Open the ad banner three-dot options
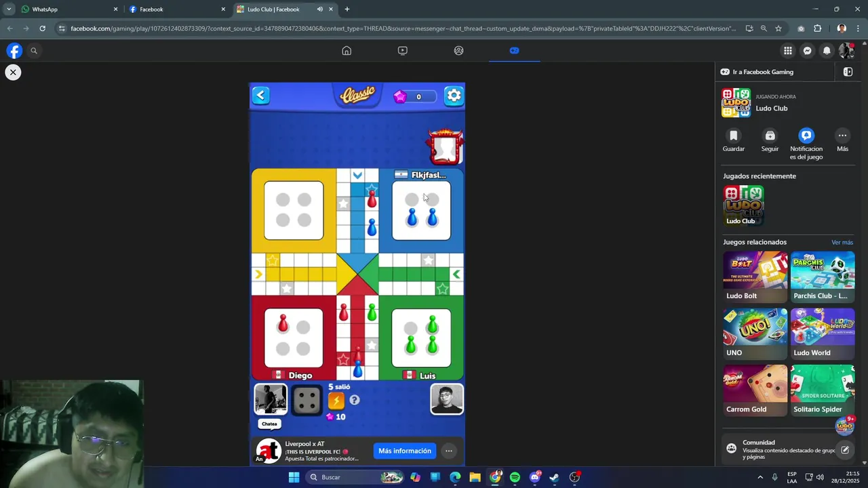Image resolution: width=868 pixels, height=488 pixels. coord(448,451)
